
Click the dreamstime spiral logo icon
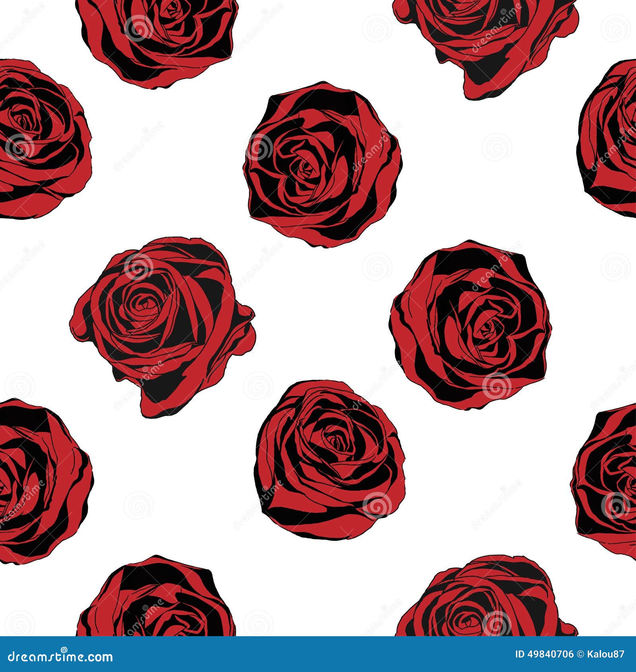coord(64,650)
